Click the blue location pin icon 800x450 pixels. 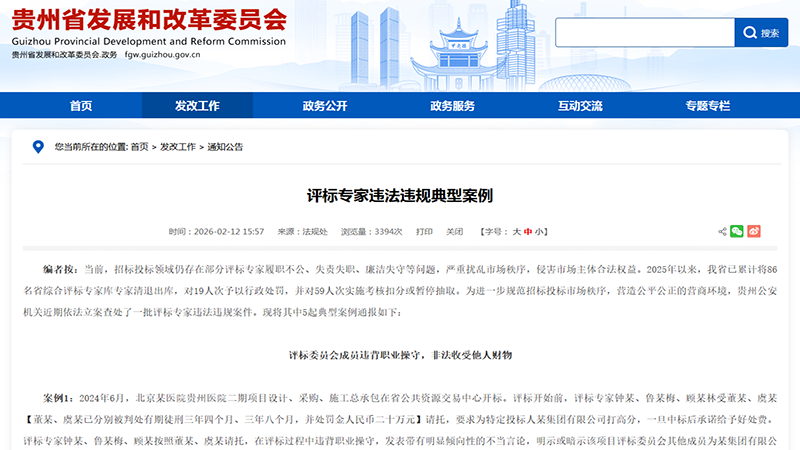tap(38, 147)
